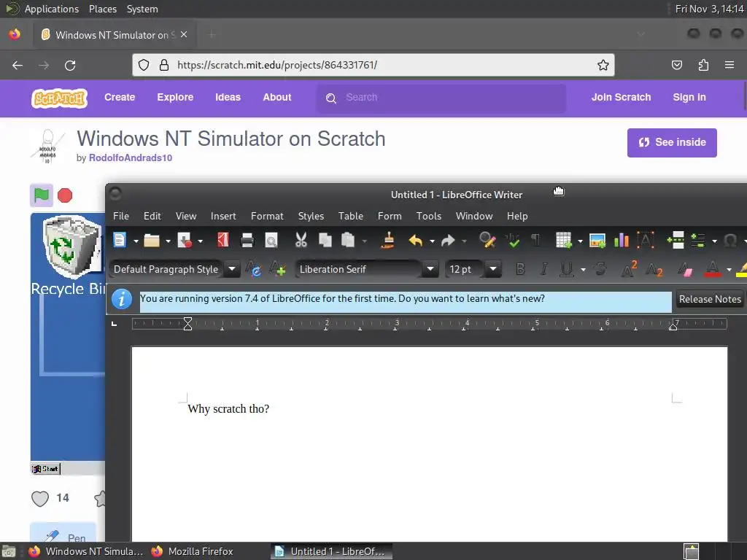Open the Tools menu in Writer

(x=429, y=216)
